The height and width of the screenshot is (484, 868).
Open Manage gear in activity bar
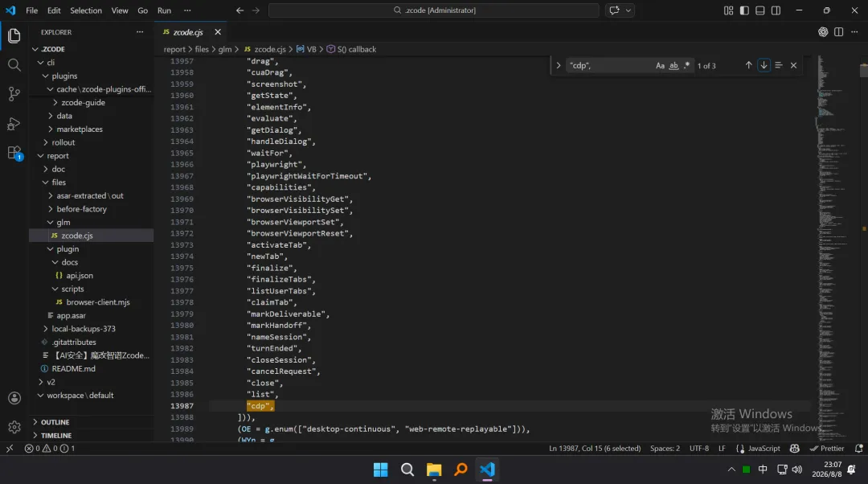click(x=14, y=427)
